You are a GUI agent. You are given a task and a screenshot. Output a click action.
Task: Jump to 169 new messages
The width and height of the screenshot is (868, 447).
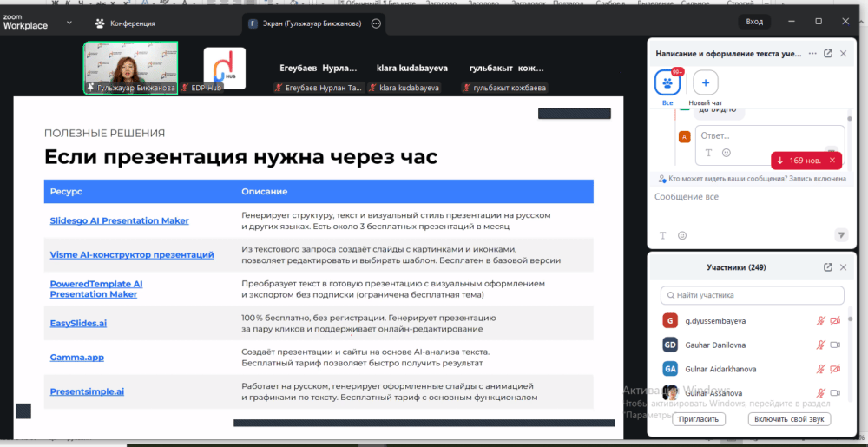click(x=799, y=161)
